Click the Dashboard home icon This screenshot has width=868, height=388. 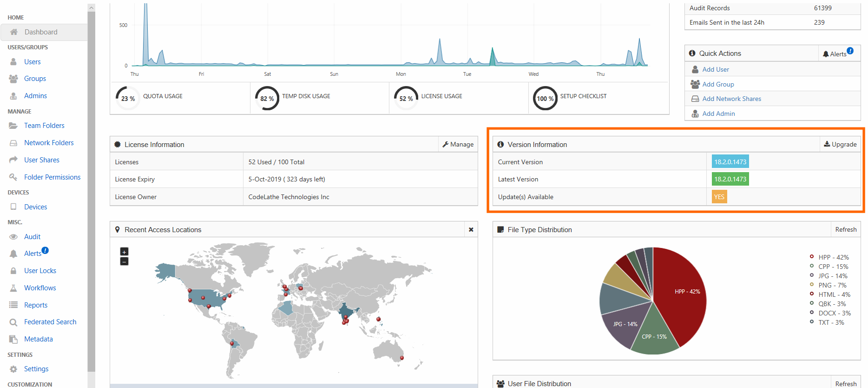pos(14,32)
